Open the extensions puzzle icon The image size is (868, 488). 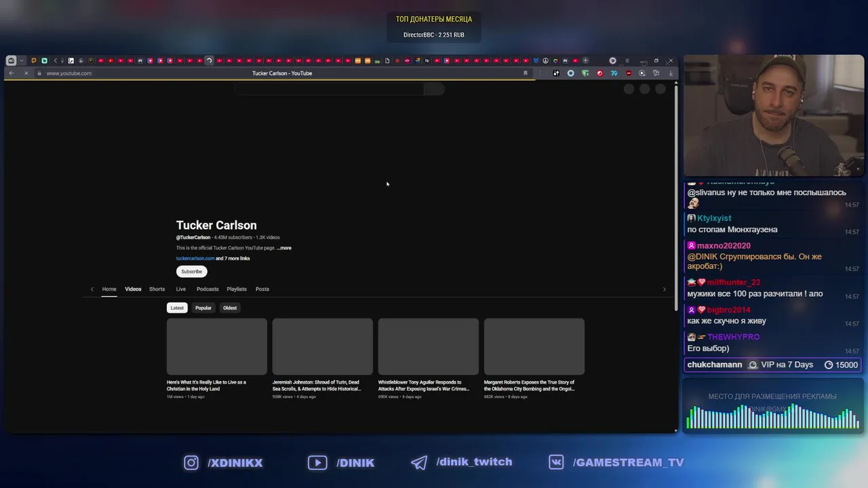click(656, 73)
